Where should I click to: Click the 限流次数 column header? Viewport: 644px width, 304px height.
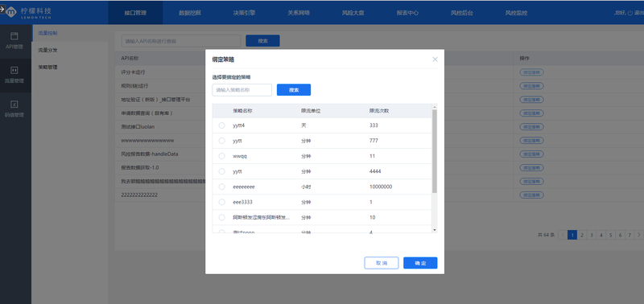379,111
